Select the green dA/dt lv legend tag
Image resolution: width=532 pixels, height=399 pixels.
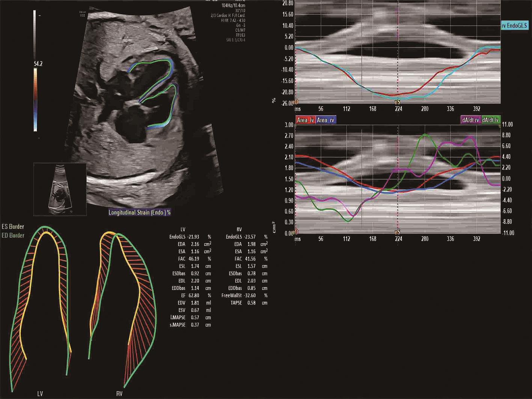[x=490, y=120]
